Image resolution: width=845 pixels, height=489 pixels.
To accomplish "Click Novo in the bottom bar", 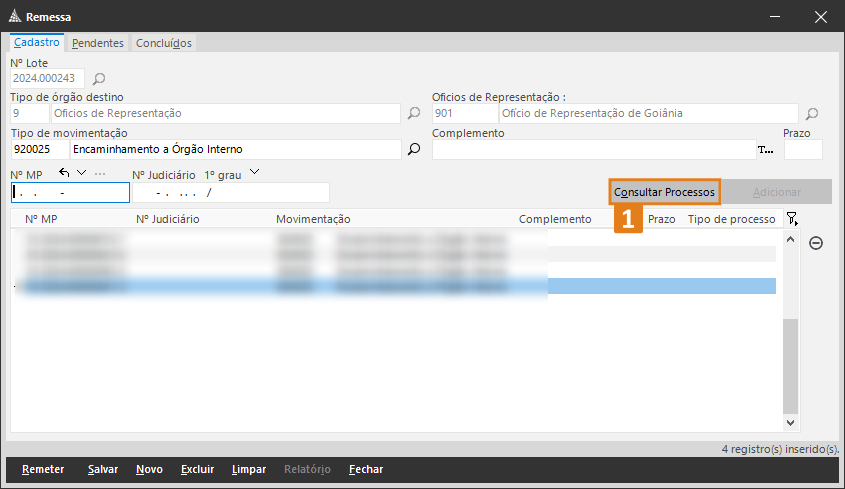I will [149, 470].
